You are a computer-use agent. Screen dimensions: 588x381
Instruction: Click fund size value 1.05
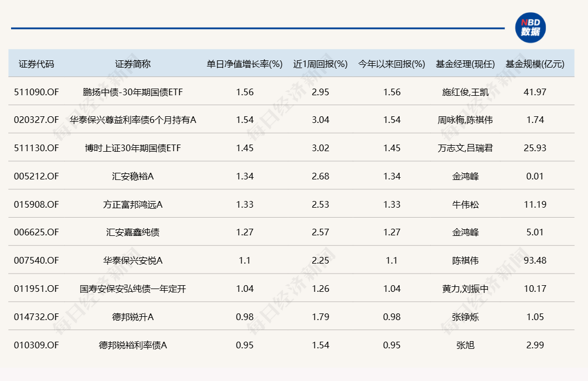coord(535,317)
